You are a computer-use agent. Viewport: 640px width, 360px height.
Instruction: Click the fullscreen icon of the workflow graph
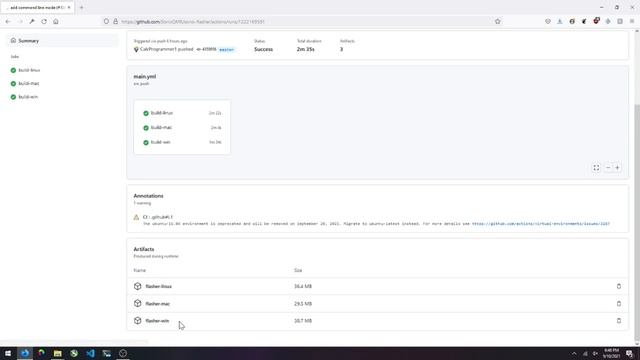(x=596, y=168)
